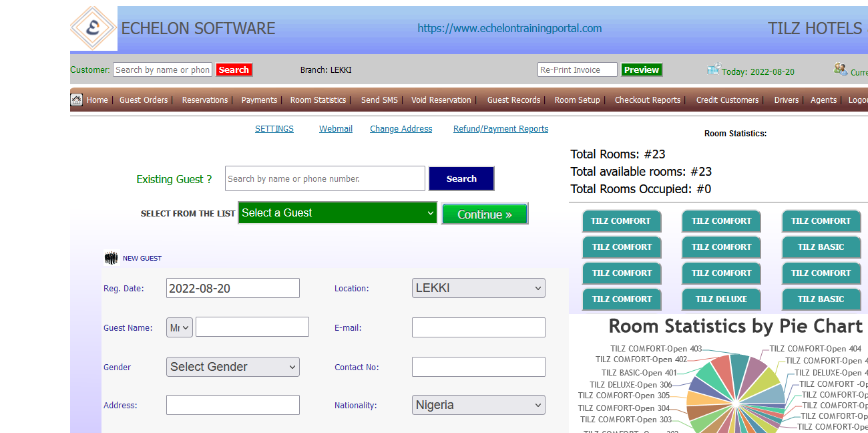Click the NEW GUEST label link

pyautogui.click(x=142, y=258)
